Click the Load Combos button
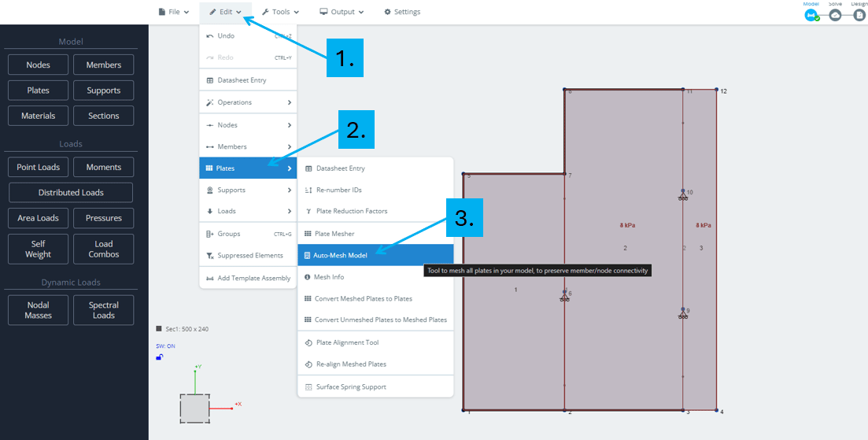 click(104, 249)
